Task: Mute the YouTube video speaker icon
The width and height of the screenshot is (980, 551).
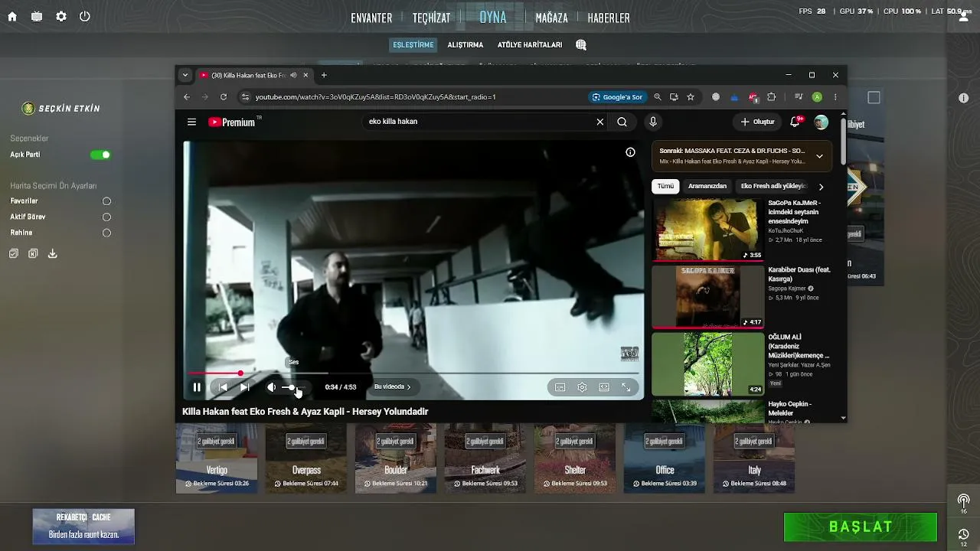Action: pos(271,387)
